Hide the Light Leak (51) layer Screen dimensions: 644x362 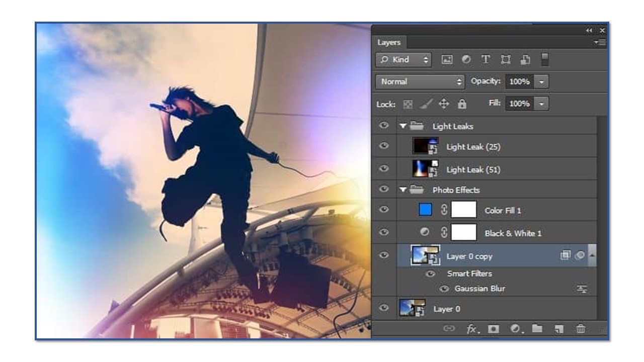coord(384,169)
